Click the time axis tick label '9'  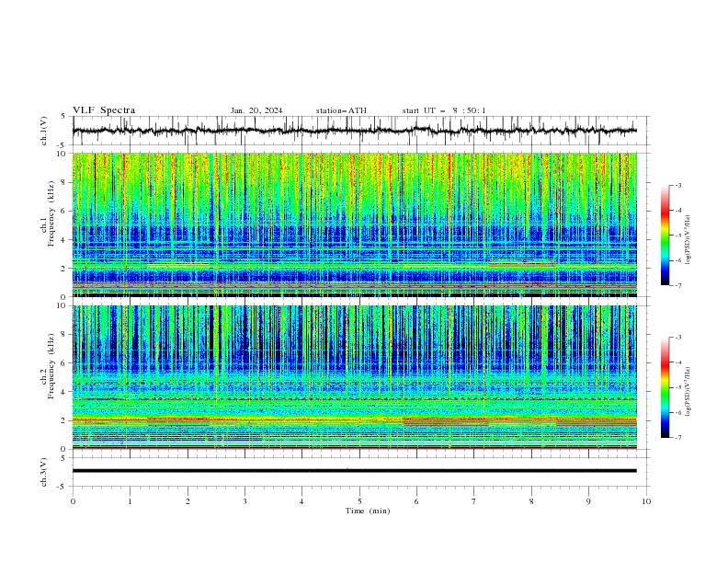(588, 501)
